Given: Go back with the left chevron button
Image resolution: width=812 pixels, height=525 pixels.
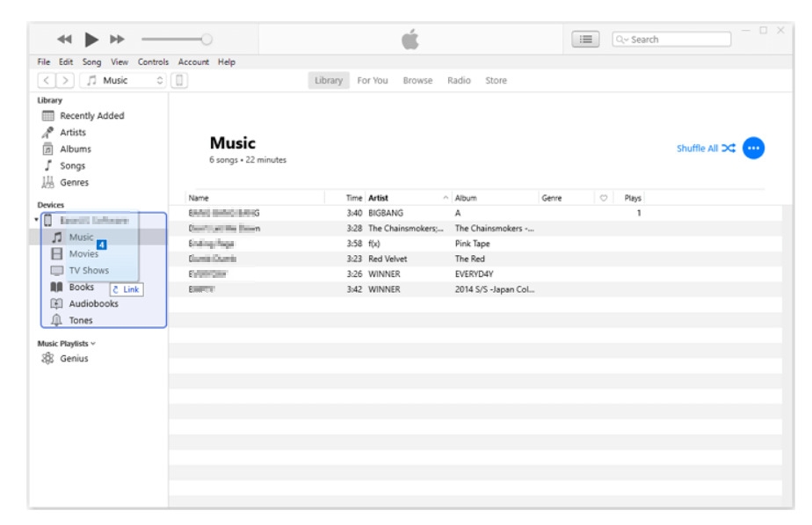Looking at the screenshot, I should pyautogui.click(x=47, y=80).
